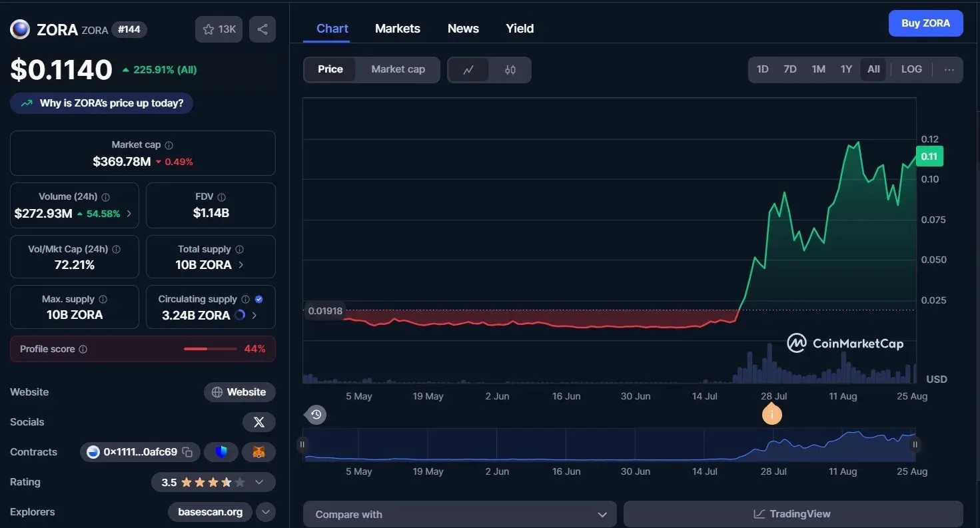Viewport: 980px width, 528px height.
Task: Click Why is ZORA's price up today
Action: coord(101,103)
